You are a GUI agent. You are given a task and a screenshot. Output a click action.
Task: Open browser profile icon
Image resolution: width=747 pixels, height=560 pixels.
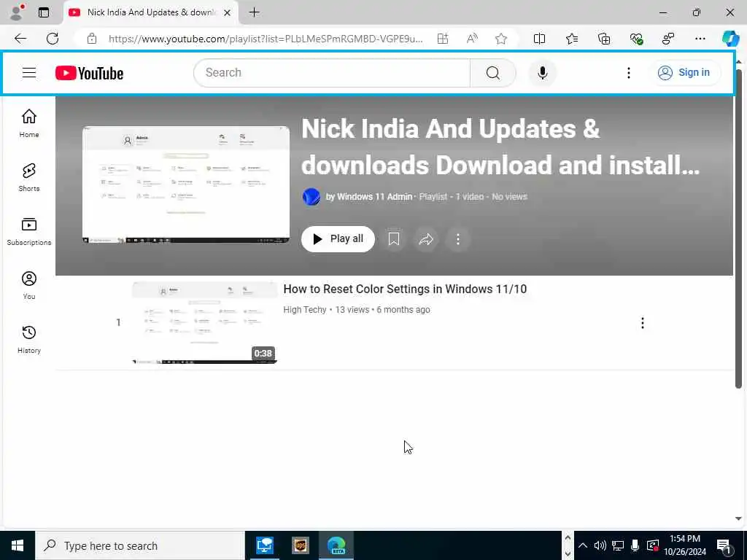17,12
